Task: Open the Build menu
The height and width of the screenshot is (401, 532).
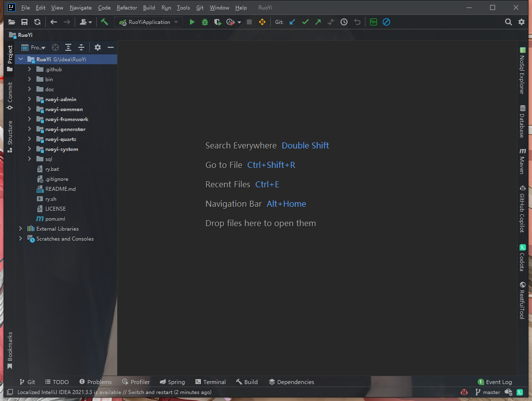Action: pyautogui.click(x=149, y=7)
